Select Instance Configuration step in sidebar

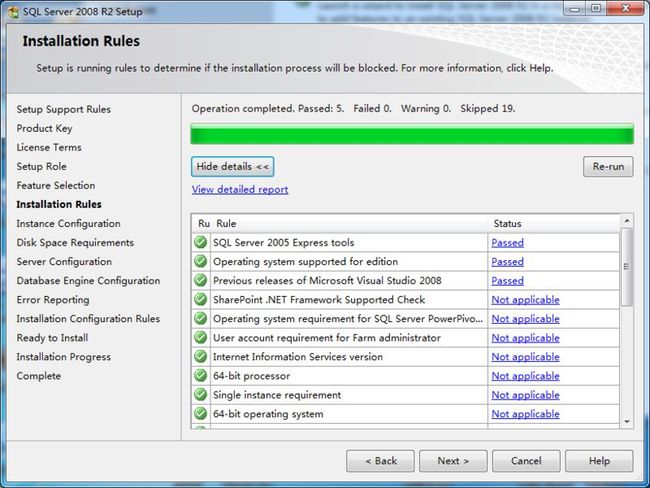[x=68, y=224]
